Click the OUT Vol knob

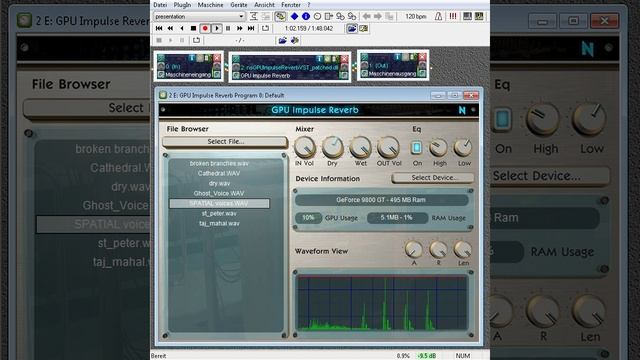[389, 147]
